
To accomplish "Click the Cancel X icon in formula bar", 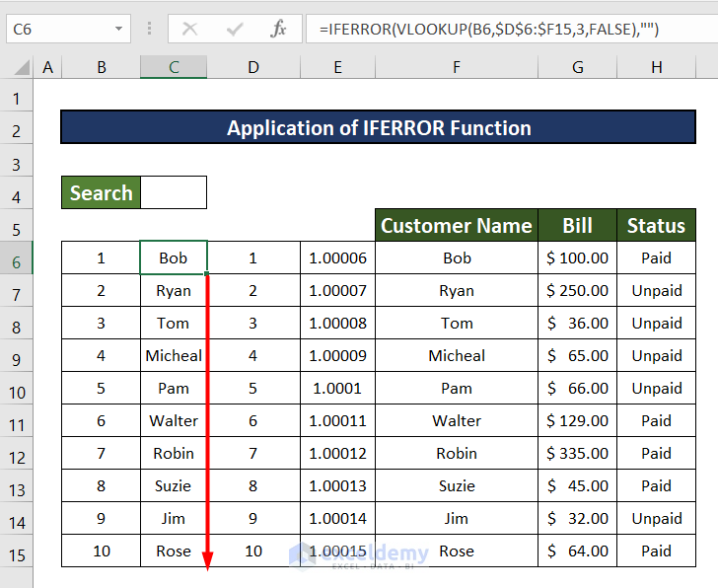I will tap(189, 30).
